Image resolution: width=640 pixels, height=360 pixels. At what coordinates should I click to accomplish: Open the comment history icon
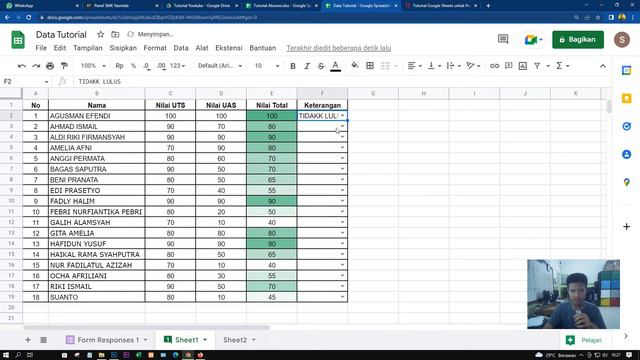click(503, 39)
